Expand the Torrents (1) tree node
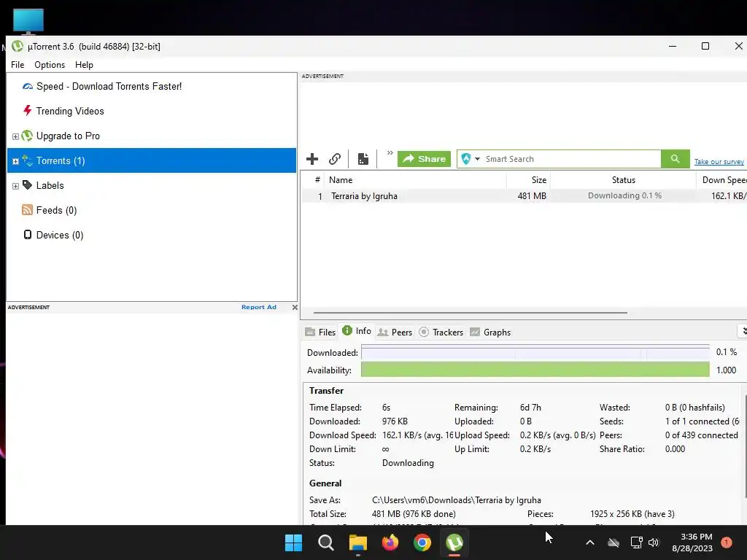 point(15,161)
